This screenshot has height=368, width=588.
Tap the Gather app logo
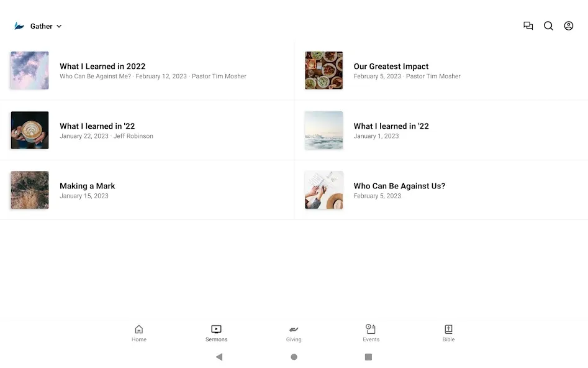point(19,26)
